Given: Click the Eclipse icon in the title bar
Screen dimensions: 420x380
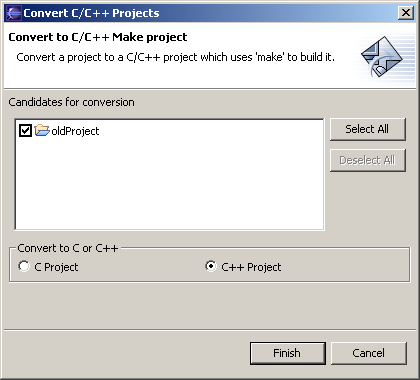Looking at the screenshot, I should click(x=13, y=13).
